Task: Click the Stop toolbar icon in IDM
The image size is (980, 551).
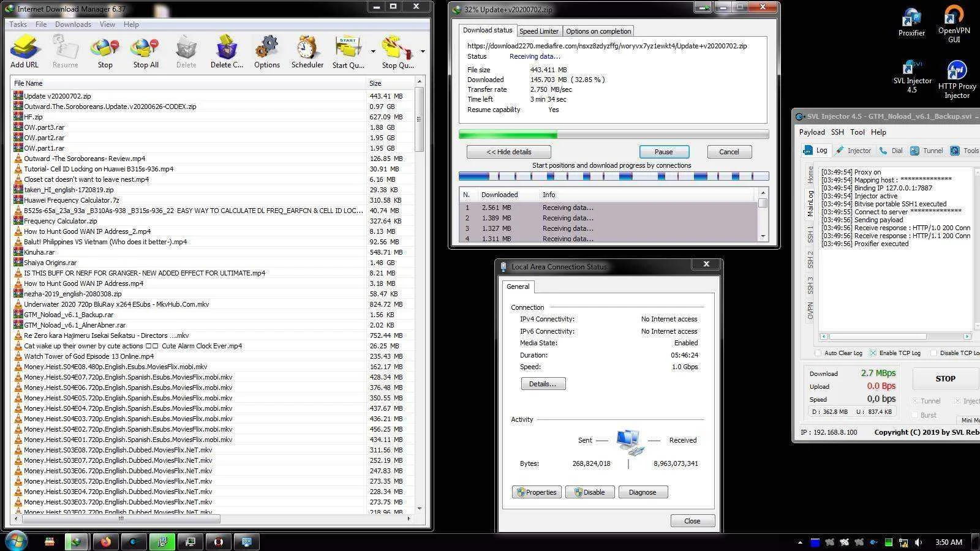Action: (105, 51)
